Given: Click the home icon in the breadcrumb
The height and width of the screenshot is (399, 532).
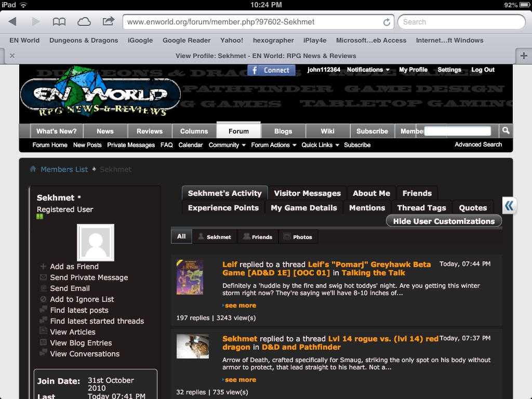Looking at the screenshot, I should point(33,169).
